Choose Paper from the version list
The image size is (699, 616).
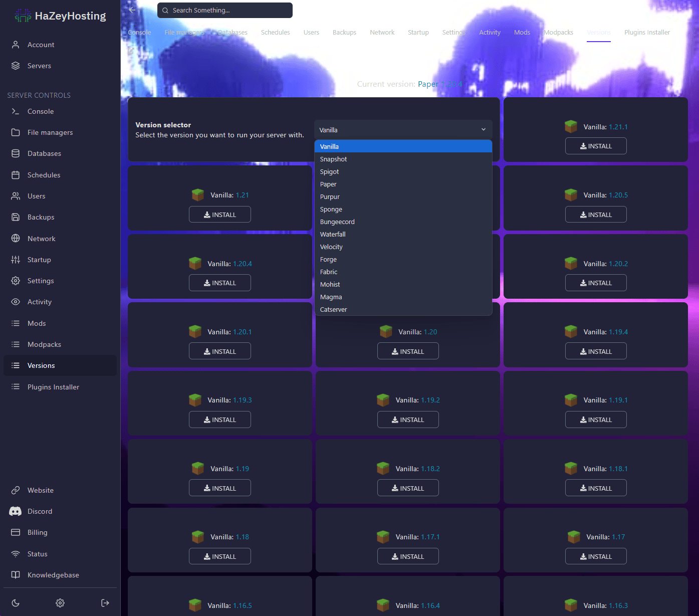(403, 184)
